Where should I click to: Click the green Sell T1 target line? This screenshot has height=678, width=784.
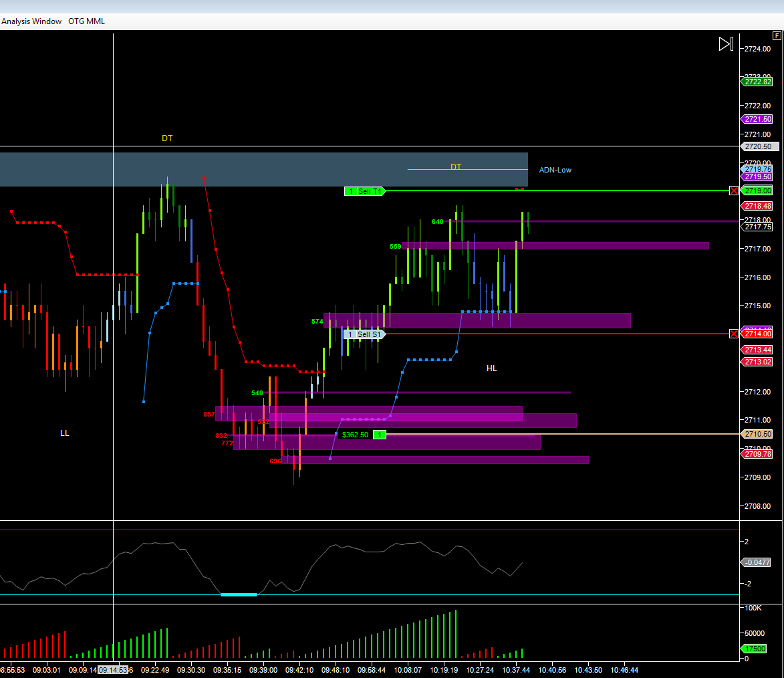pyautogui.click(x=557, y=191)
